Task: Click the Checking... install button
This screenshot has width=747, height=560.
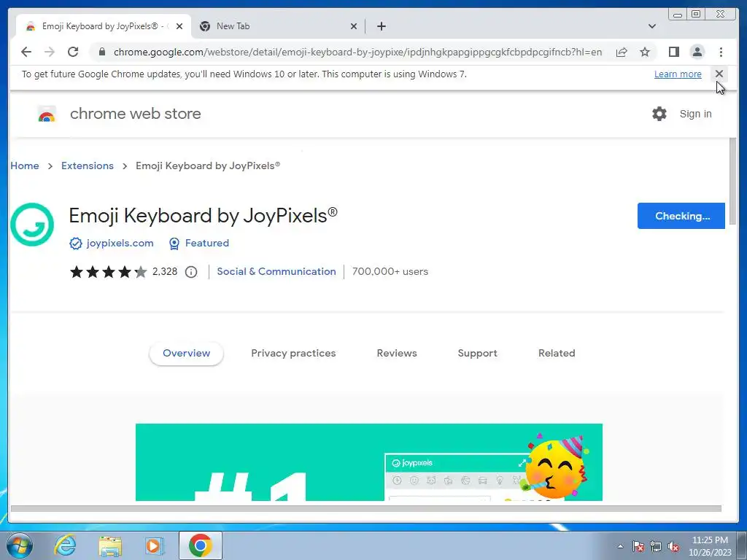Action: coord(681,216)
